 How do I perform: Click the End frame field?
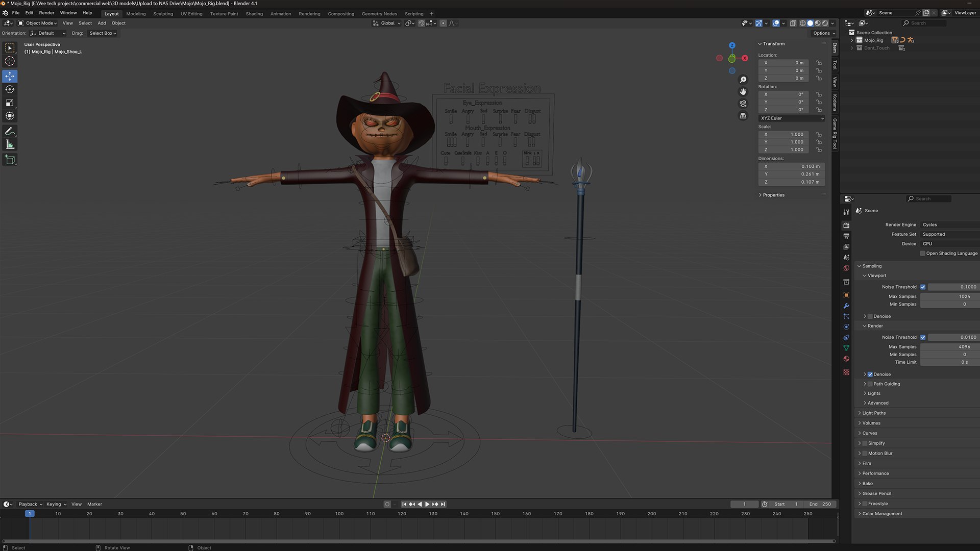821,504
